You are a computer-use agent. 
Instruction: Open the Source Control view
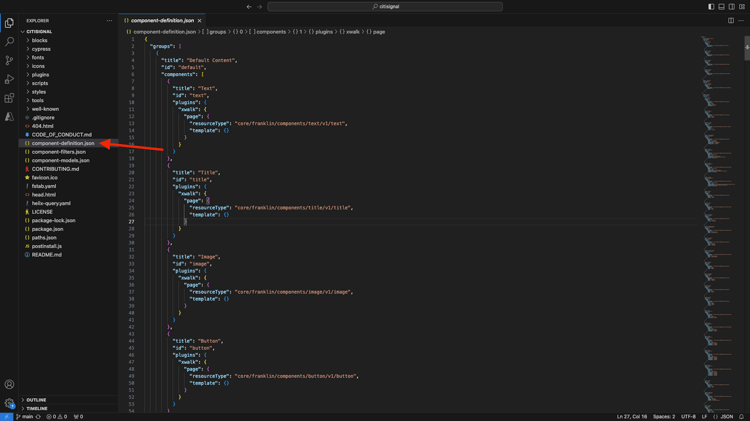click(x=9, y=60)
